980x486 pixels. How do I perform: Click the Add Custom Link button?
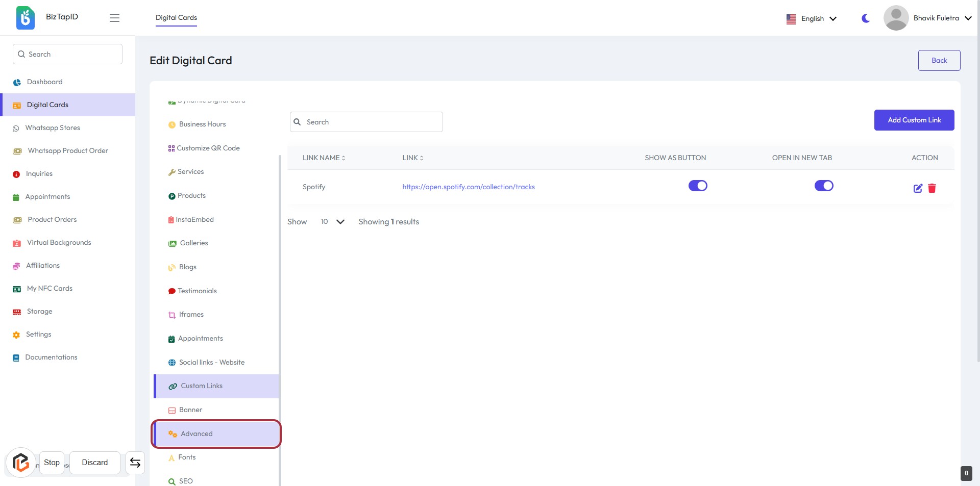click(x=914, y=120)
